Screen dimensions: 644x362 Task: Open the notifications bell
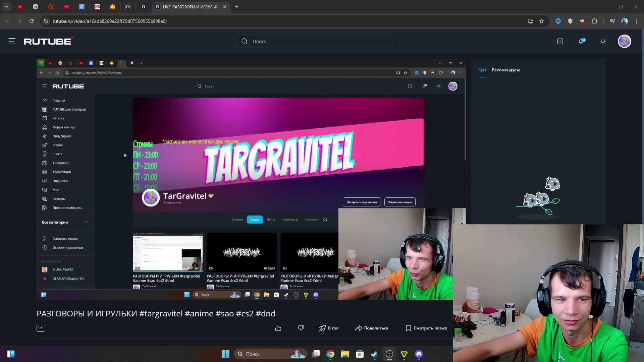582,41
